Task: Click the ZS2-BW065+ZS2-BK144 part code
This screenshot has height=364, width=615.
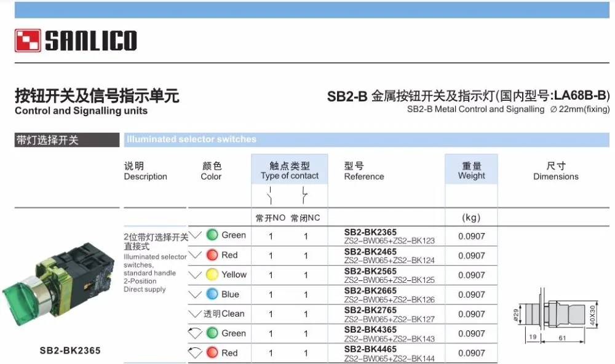Action: [x=389, y=358]
